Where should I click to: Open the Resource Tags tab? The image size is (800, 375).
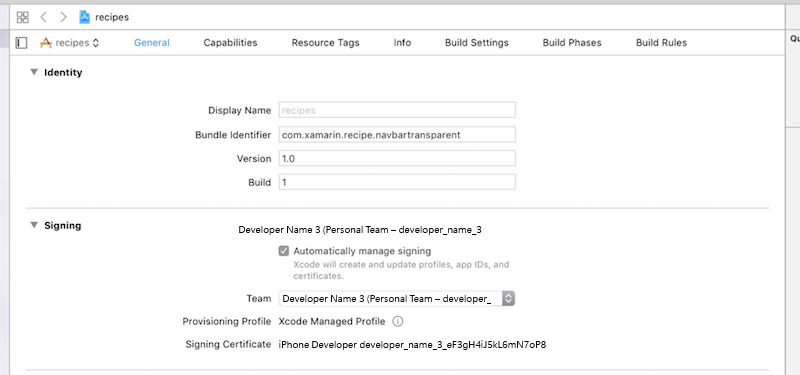(x=326, y=43)
